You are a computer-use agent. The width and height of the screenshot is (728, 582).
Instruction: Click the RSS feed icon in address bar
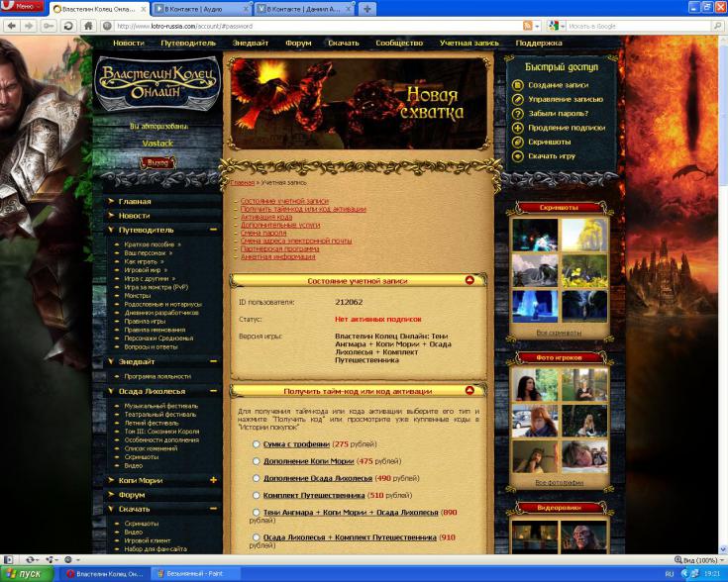point(527,26)
